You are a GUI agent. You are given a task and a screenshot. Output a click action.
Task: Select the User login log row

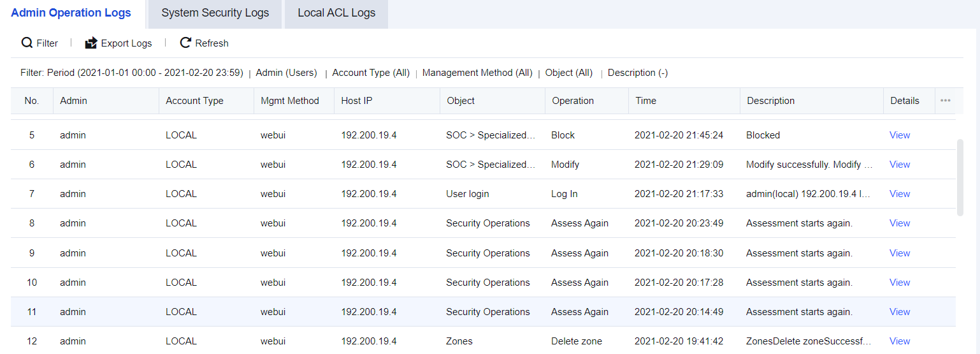467,194
